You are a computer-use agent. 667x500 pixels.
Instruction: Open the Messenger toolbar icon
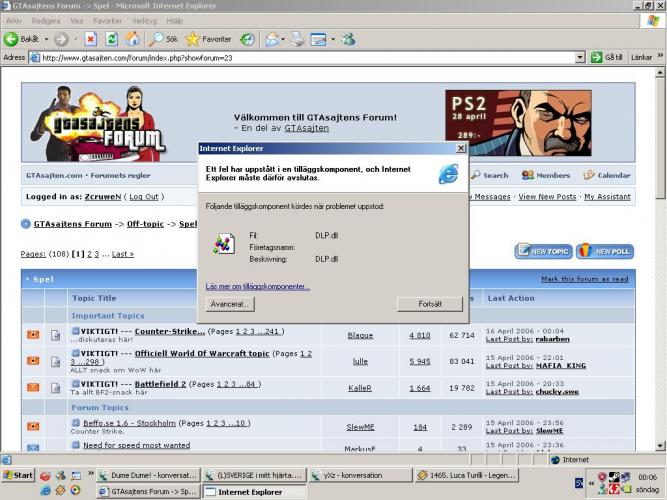pos(349,39)
